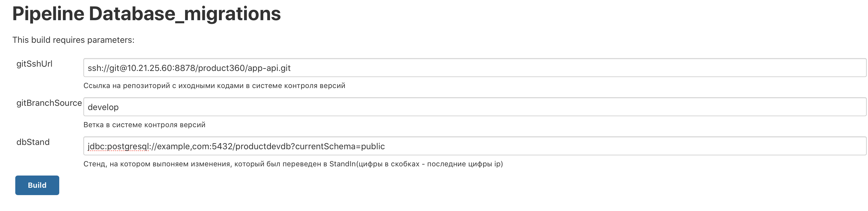The image size is (868, 211).
Task: Click 'app-api.git' in the gitSshUrl value
Action: click(269, 68)
